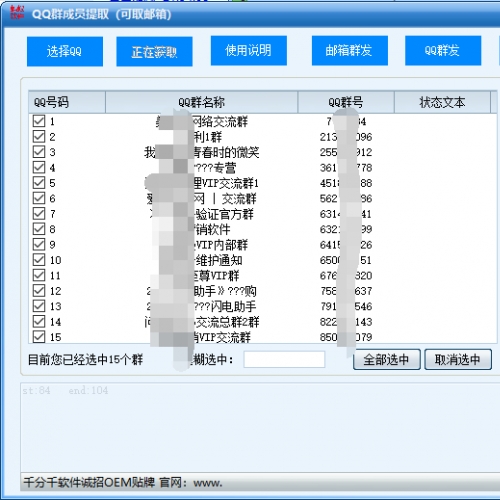Image resolution: width=500 pixels, height=500 pixels.
Task: Open 邮箱群发 mass email
Action: pyautogui.click(x=350, y=50)
